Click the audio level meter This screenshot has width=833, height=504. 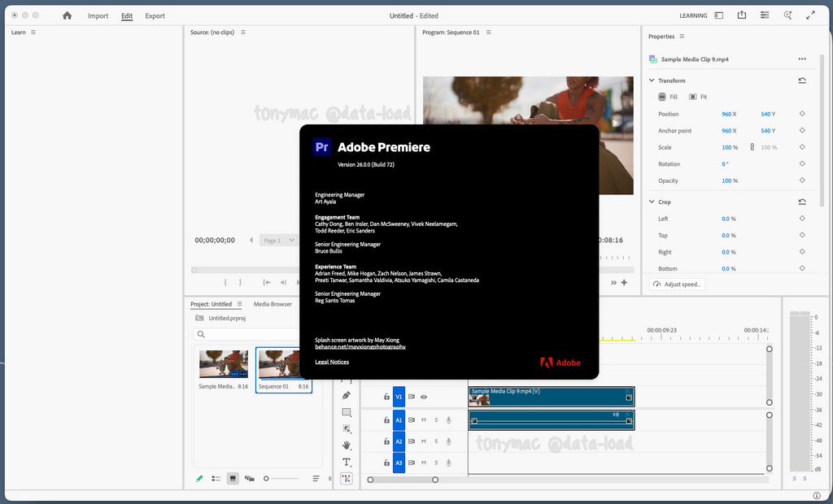coord(800,391)
